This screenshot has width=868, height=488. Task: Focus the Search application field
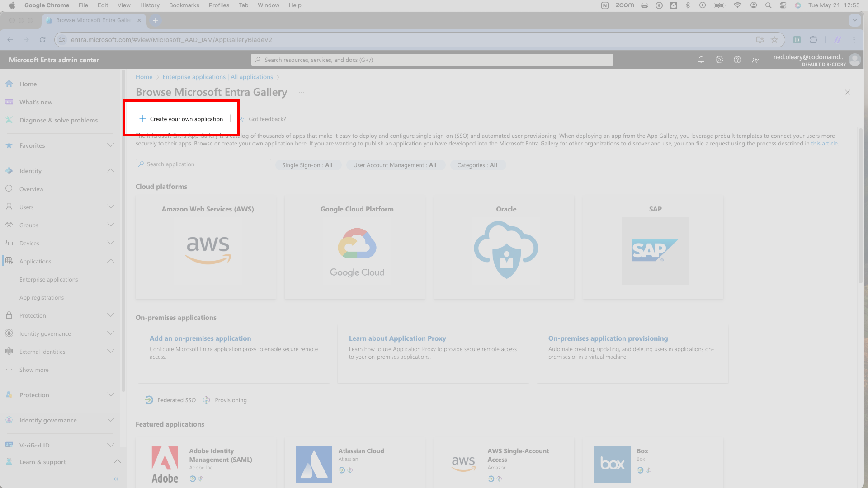203,164
